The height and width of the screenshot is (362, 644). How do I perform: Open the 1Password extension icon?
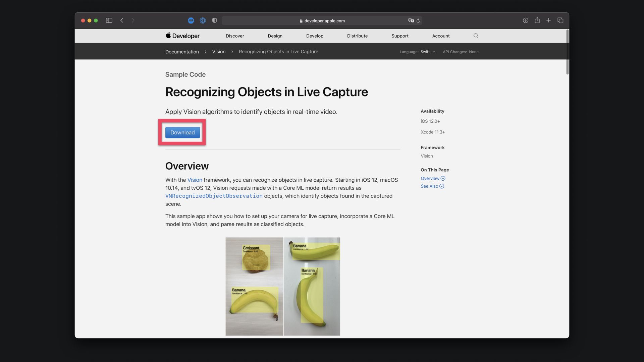pos(203,20)
